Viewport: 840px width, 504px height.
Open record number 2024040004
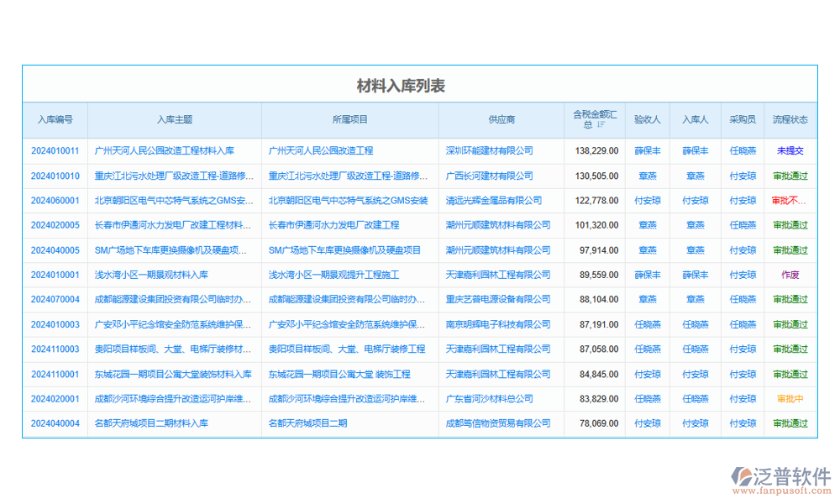tap(53, 423)
